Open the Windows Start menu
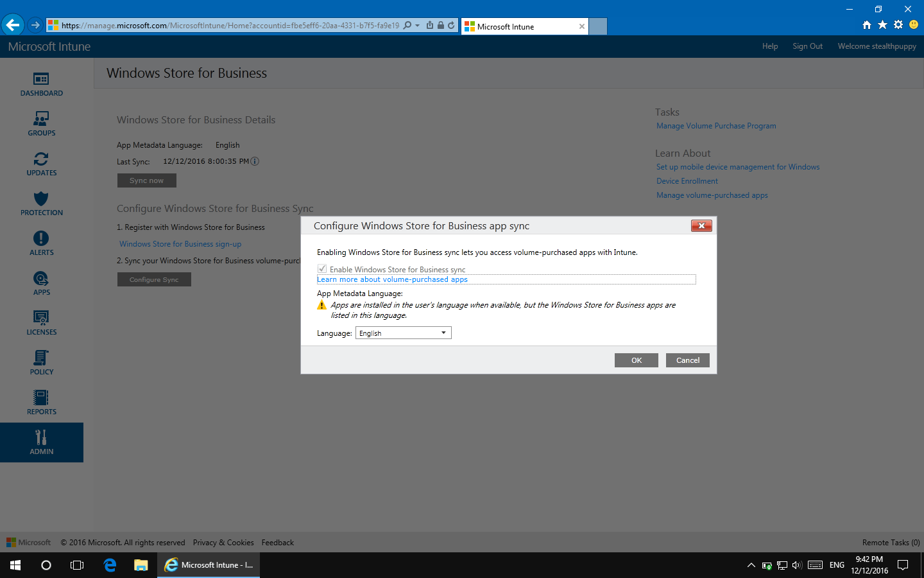Screen dimensions: 924x578 pyautogui.click(x=15, y=565)
